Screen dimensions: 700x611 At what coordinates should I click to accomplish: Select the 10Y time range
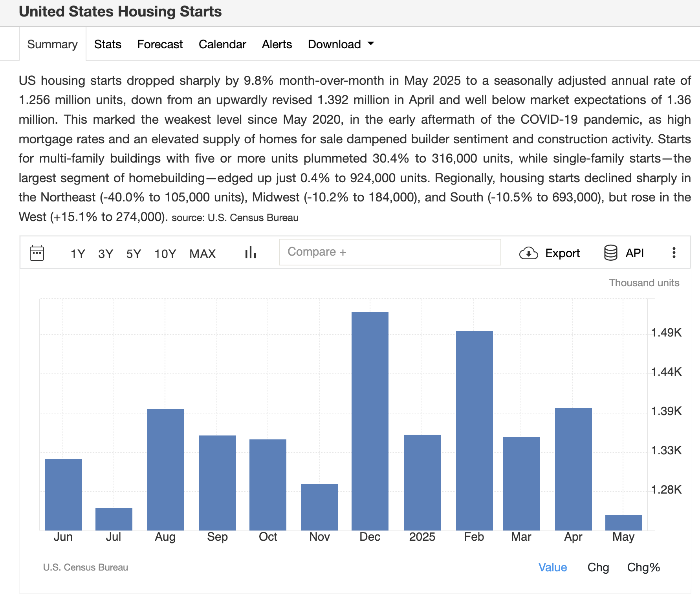[x=165, y=254]
